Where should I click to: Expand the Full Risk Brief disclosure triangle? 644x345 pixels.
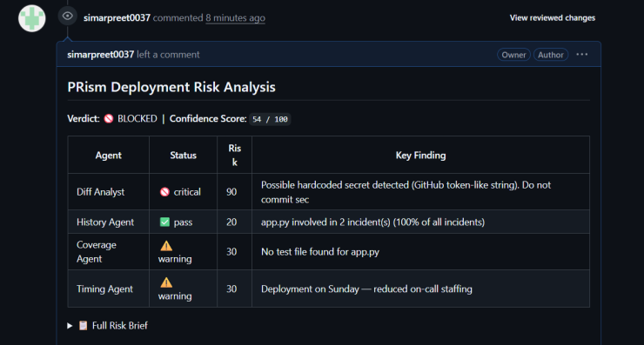(x=70, y=326)
